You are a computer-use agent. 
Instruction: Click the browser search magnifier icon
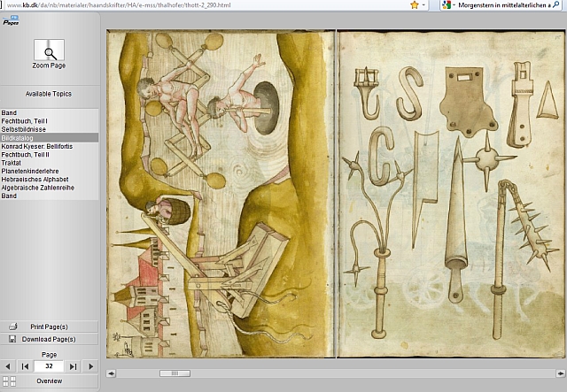[558, 5]
